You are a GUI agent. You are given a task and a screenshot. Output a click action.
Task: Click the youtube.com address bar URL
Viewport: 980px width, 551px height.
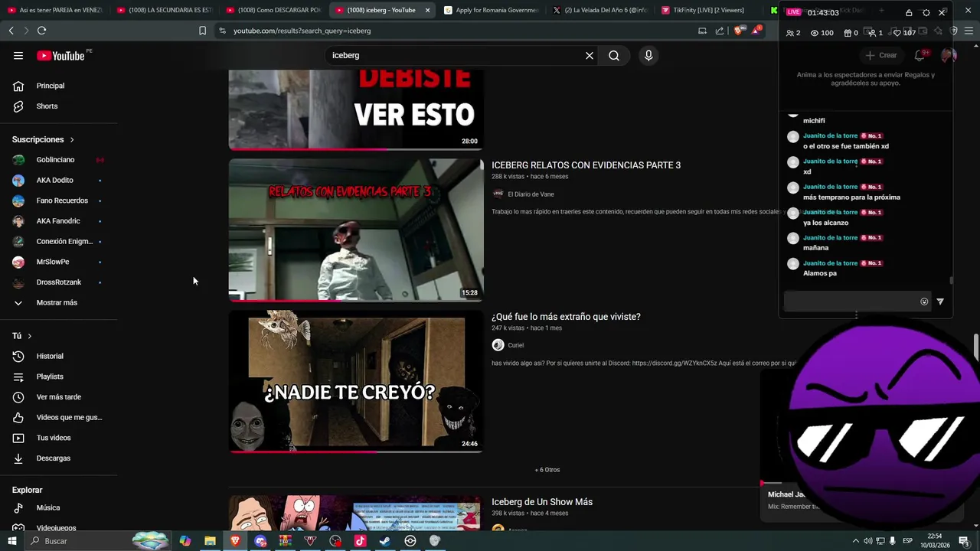click(302, 31)
